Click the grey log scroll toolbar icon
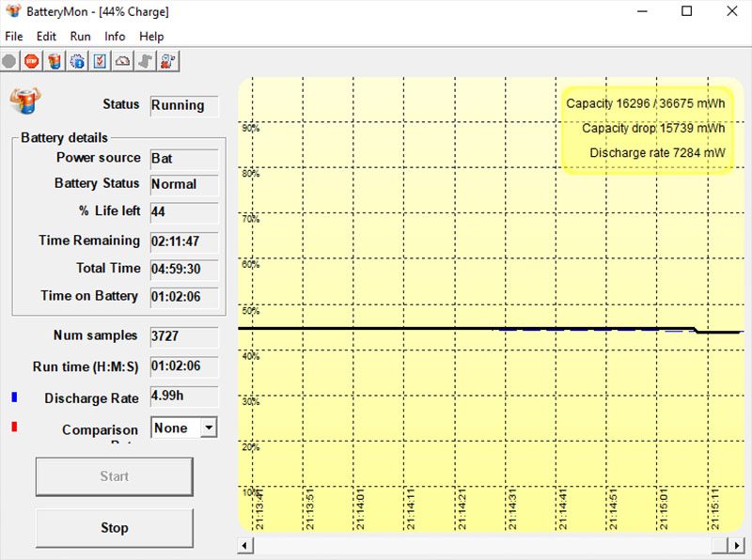Viewport: 752px width, 560px height. 146,61
